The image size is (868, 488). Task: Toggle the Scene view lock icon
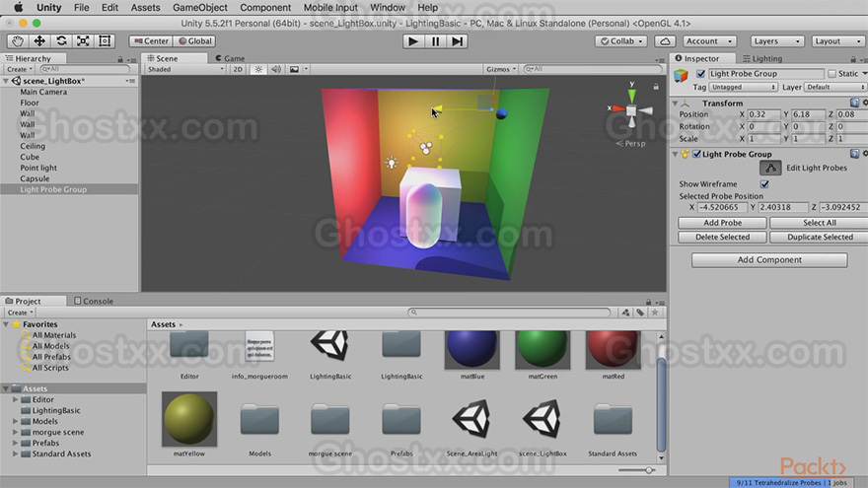click(655, 87)
